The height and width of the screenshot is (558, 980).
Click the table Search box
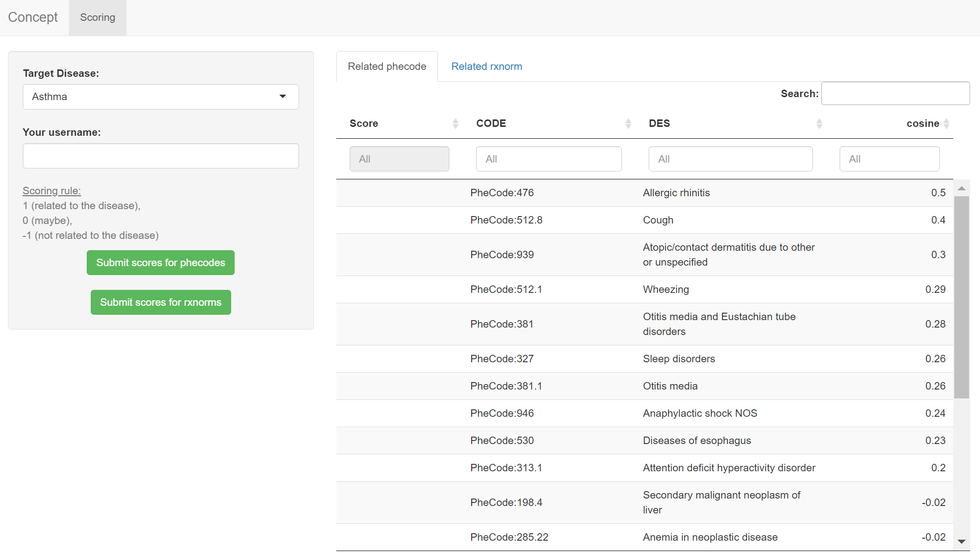pos(895,94)
